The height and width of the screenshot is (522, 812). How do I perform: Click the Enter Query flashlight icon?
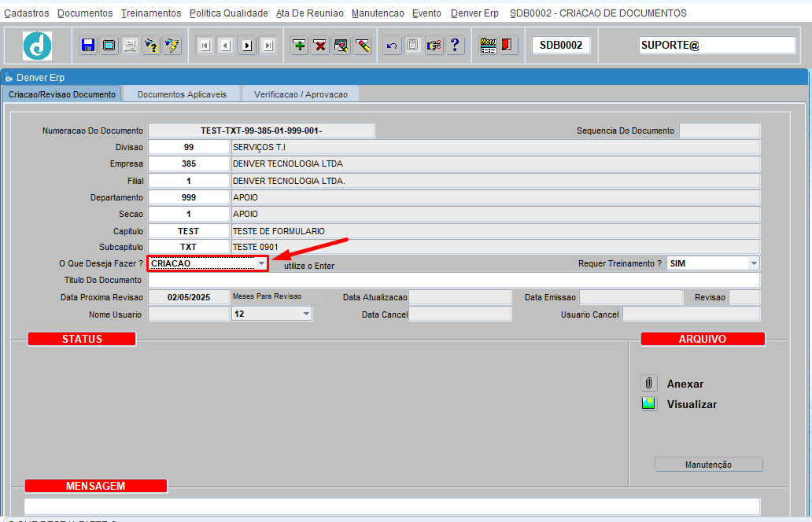(x=151, y=45)
